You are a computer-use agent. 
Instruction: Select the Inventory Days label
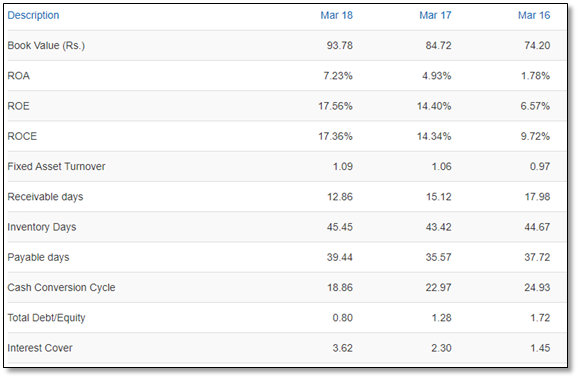(x=42, y=227)
